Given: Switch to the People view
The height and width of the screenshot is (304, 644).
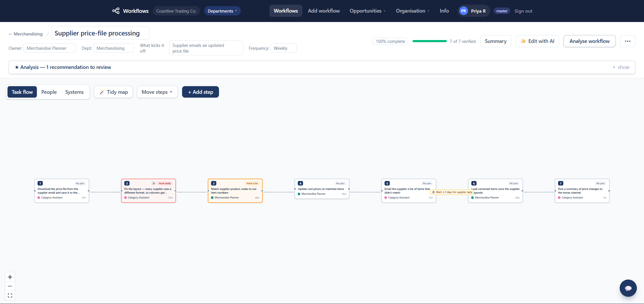Looking at the screenshot, I should [x=49, y=92].
